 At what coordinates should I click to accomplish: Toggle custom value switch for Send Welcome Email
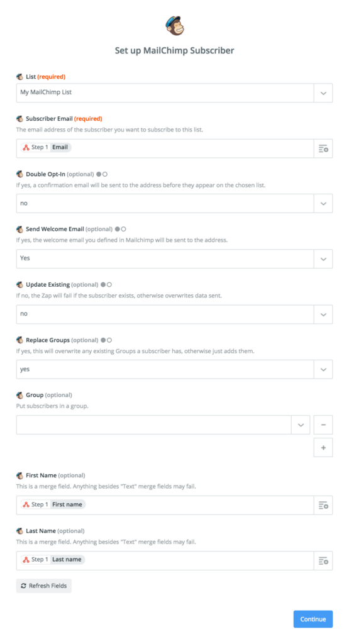[x=120, y=229]
